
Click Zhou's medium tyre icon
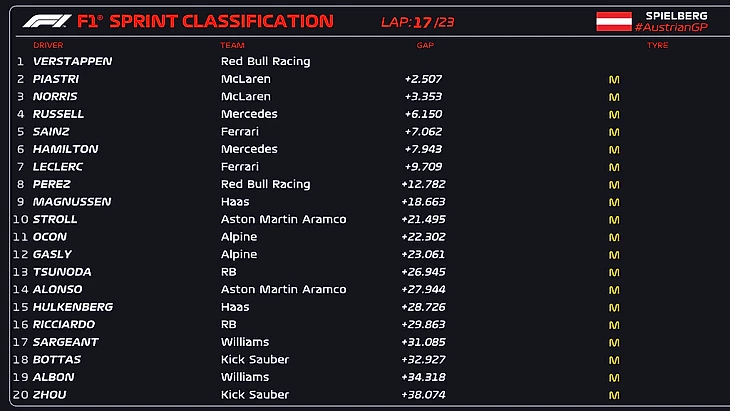[x=614, y=394]
